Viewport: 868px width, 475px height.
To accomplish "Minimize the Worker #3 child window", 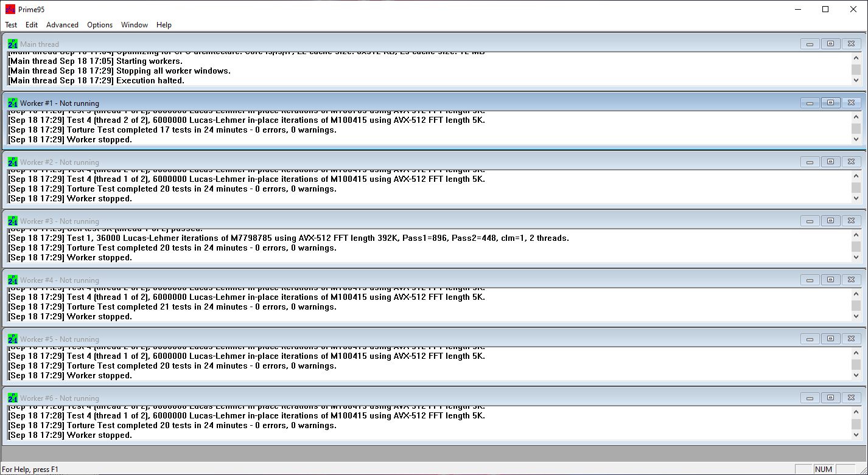I will (810, 221).
